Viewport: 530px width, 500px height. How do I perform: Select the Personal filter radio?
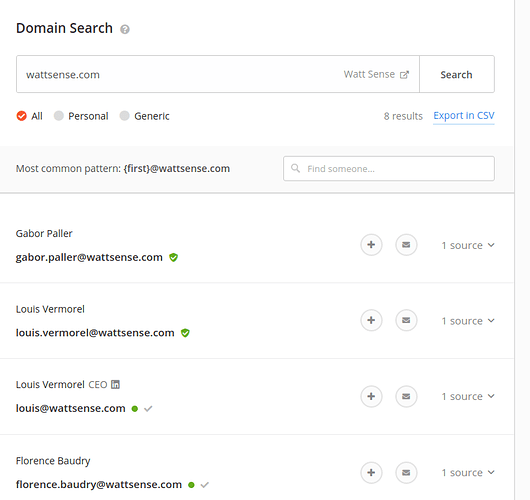58,116
